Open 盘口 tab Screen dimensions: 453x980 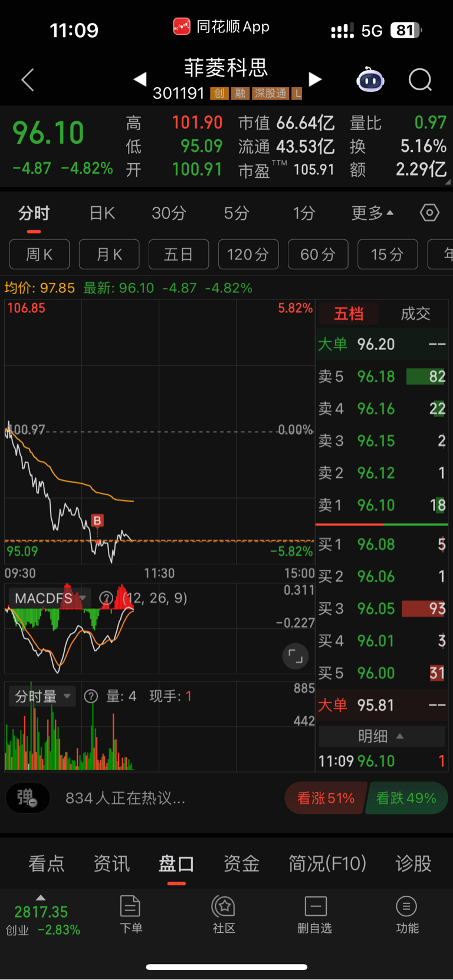(x=176, y=863)
